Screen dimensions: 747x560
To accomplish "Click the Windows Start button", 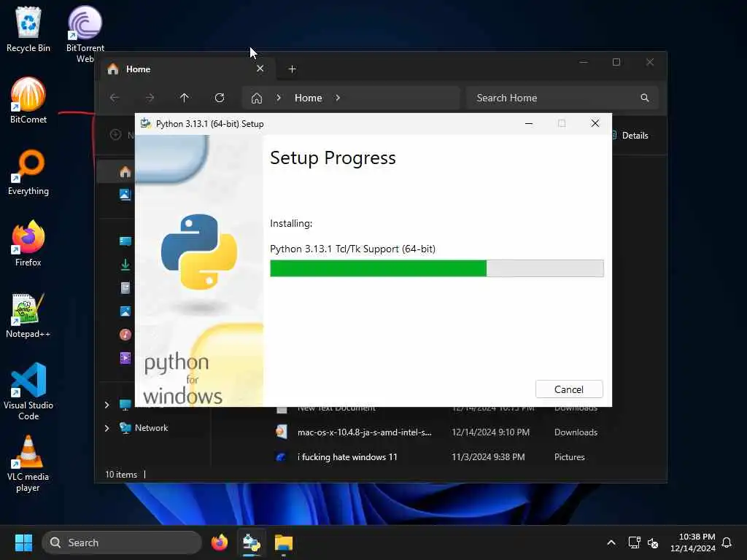I will click(23, 542).
